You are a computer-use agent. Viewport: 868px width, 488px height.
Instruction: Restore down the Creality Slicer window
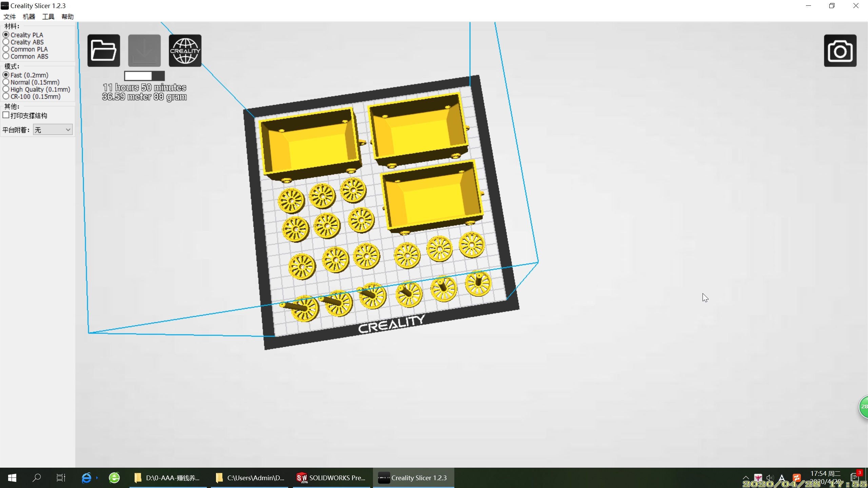tap(832, 6)
